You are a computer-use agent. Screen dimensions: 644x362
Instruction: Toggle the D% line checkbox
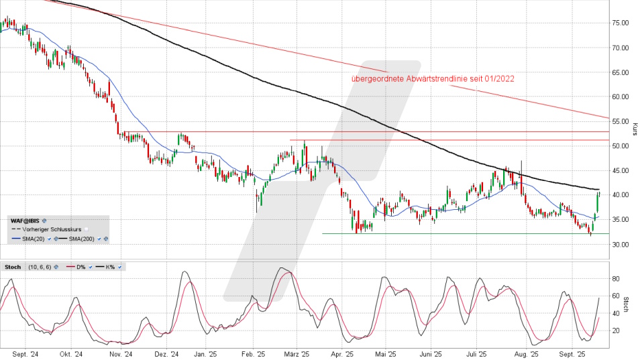91,267
